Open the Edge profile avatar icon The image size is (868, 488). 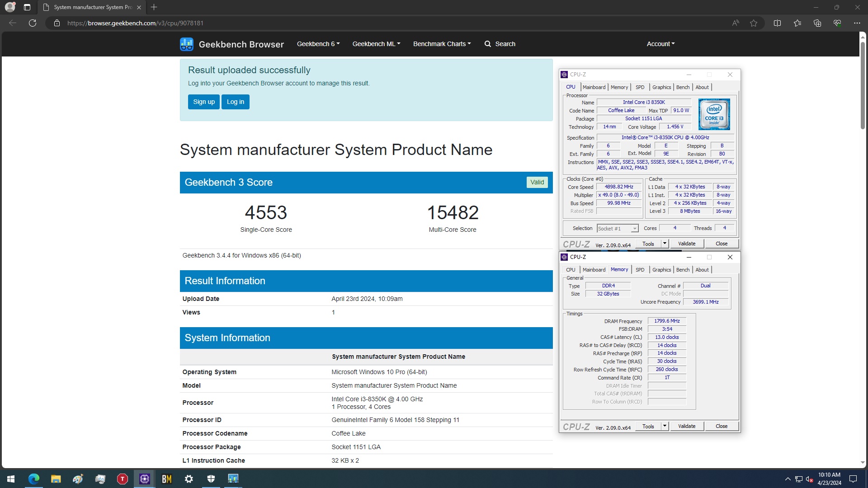(x=10, y=7)
